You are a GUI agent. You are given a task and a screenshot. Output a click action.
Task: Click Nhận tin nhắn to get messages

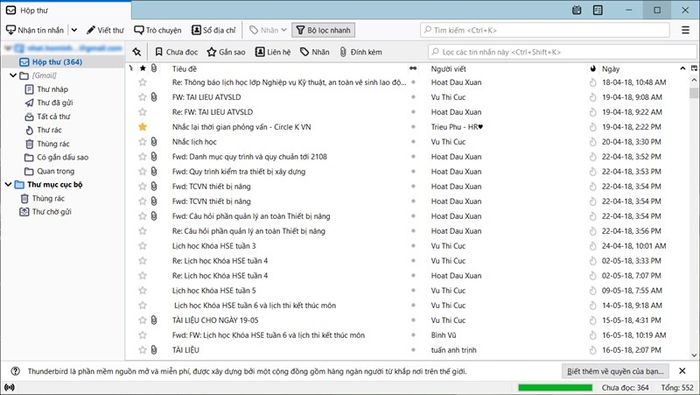pos(35,30)
